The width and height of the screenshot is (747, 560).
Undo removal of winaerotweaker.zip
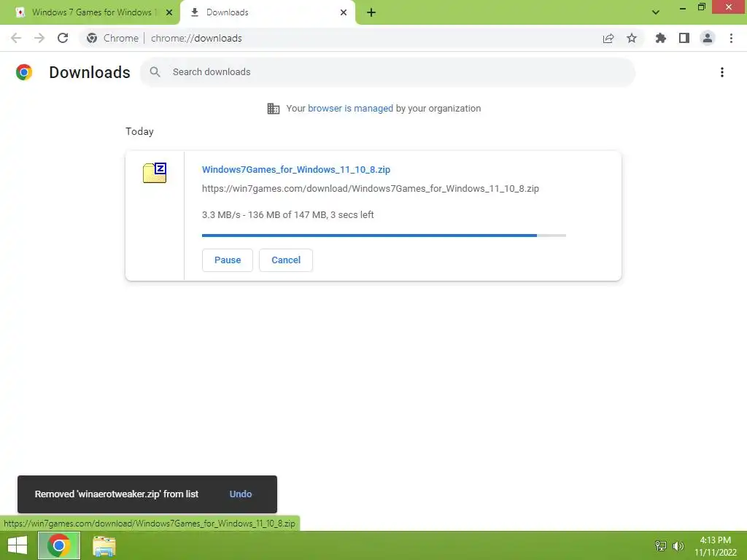(241, 494)
